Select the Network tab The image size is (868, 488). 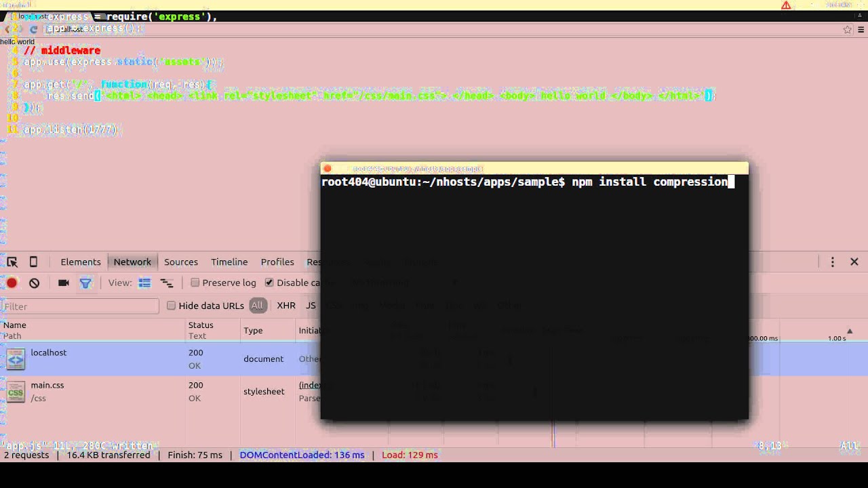(x=132, y=262)
